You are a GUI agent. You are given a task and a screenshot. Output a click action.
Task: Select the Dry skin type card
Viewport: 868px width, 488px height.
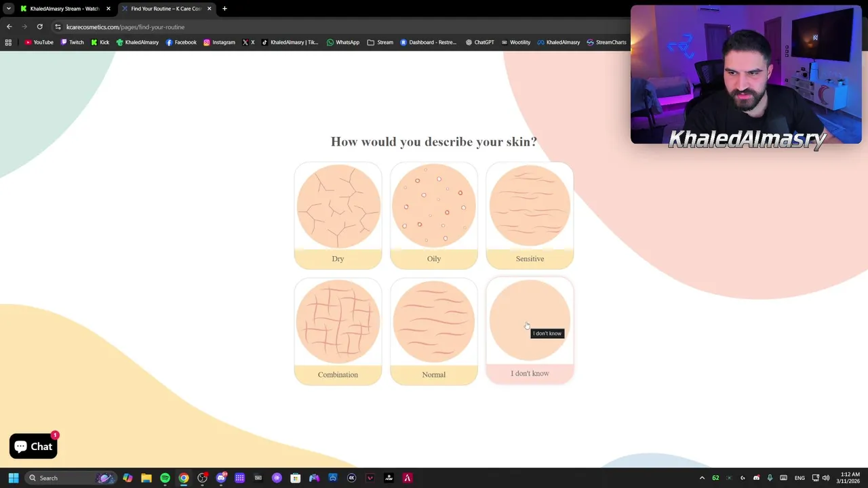coord(338,216)
